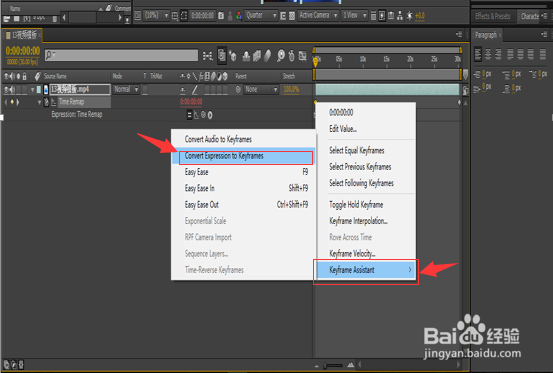Image resolution: width=553 pixels, height=373 pixels.
Task: Open the Active Camera dropdown
Action: (318, 16)
